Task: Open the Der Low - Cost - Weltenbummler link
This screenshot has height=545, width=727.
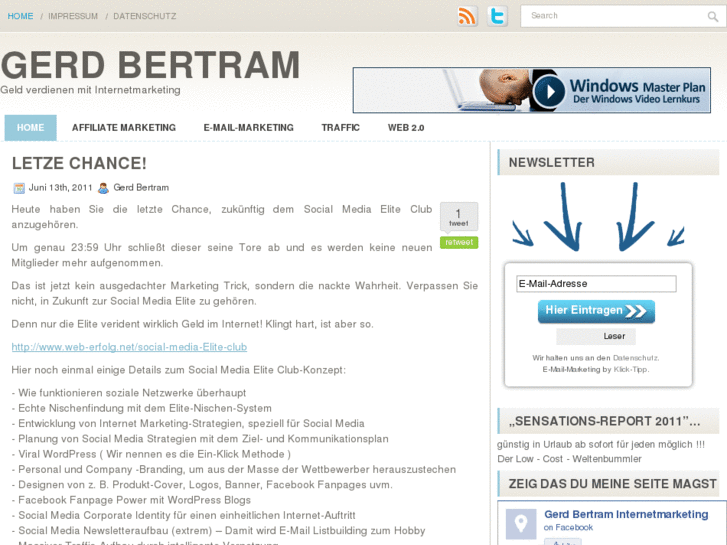Action: 569,459
